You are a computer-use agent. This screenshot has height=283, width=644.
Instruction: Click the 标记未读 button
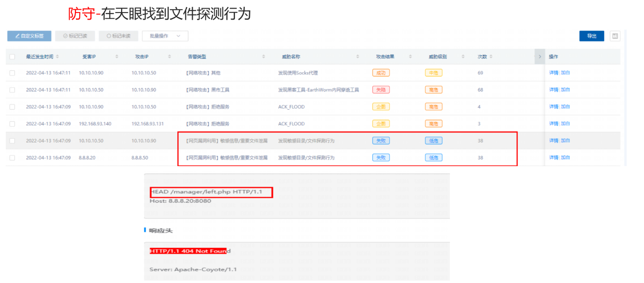click(x=118, y=36)
